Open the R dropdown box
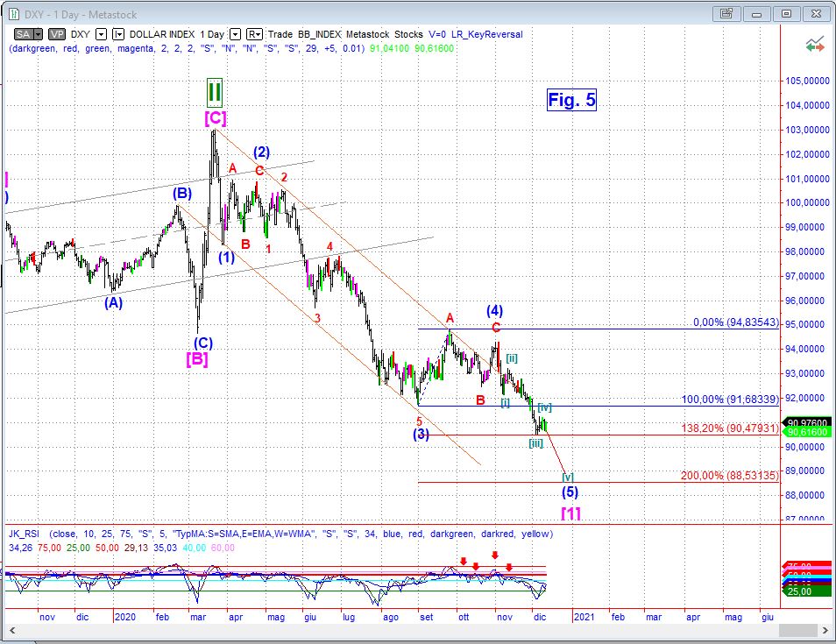Screen dimensions: 836x644 (x=254, y=34)
